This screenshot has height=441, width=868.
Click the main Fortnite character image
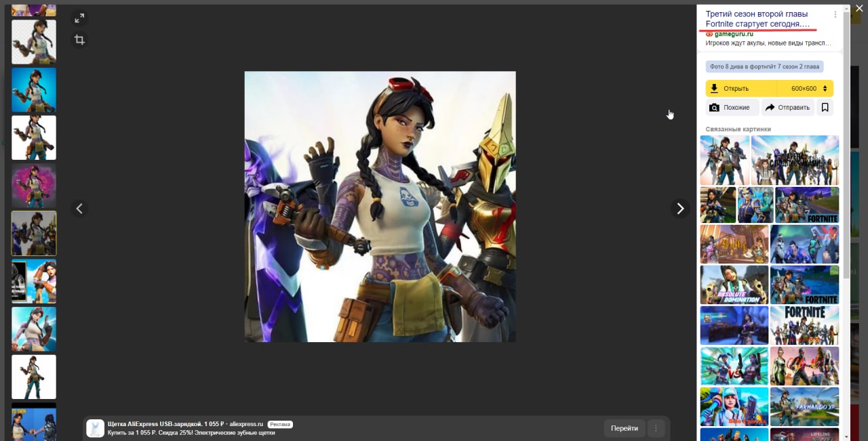(x=380, y=207)
